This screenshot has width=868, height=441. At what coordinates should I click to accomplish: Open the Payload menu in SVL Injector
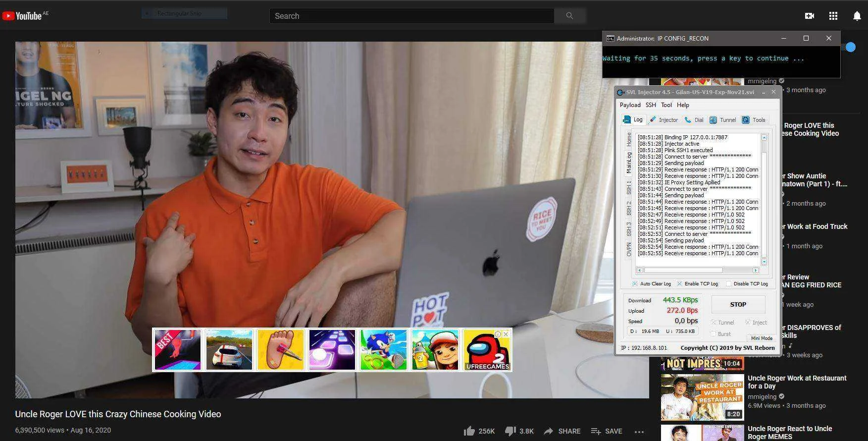click(x=630, y=105)
